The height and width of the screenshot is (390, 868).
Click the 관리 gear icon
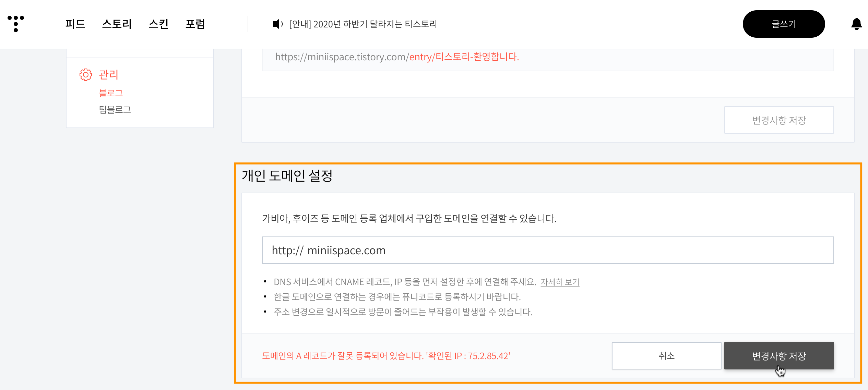[86, 75]
